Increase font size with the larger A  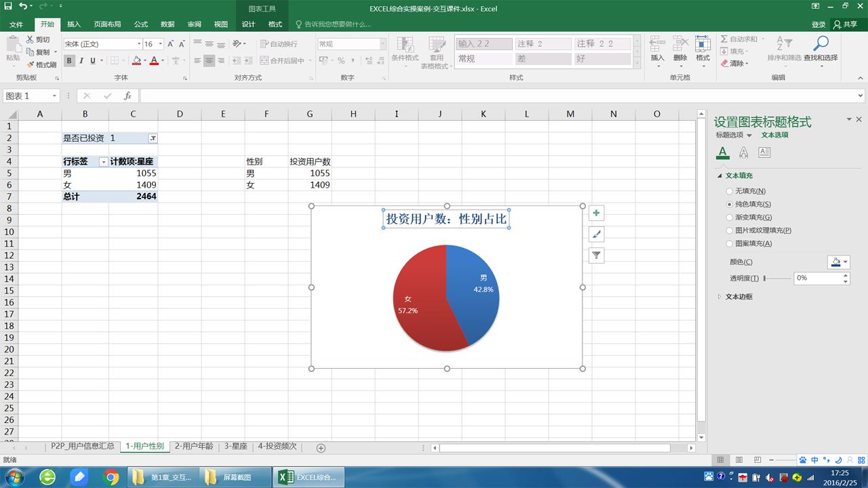[170, 44]
